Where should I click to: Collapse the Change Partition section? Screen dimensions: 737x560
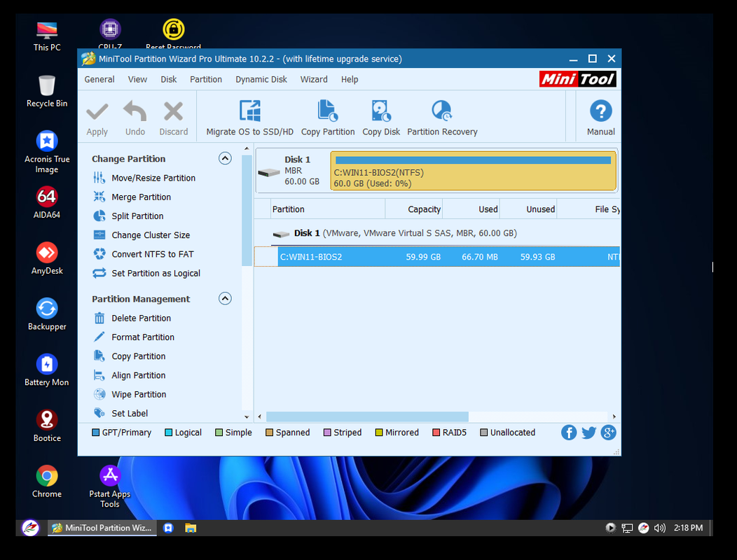[x=225, y=158]
